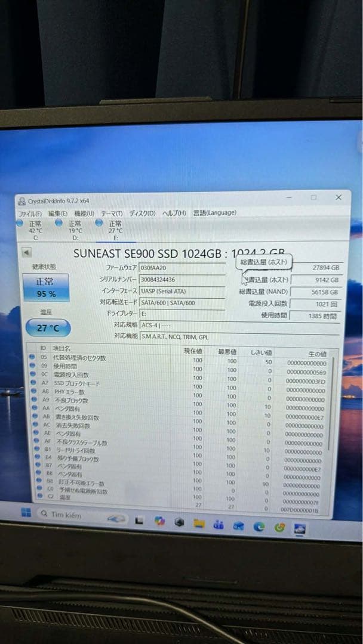Screen dimensions: 363x644
Task: Click status dot of row C0 予期せぬ電源断回数
Action: (39, 489)
